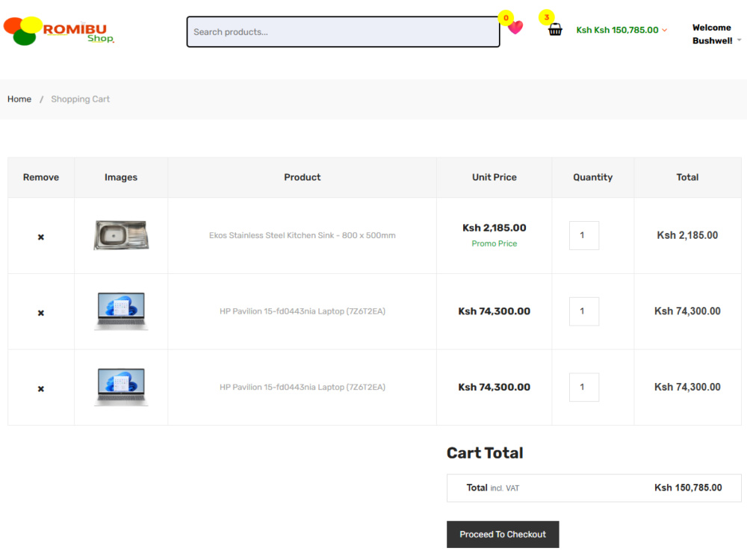
Task: Click the cart total Ksh 150,785.00 value
Action: click(x=688, y=488)
